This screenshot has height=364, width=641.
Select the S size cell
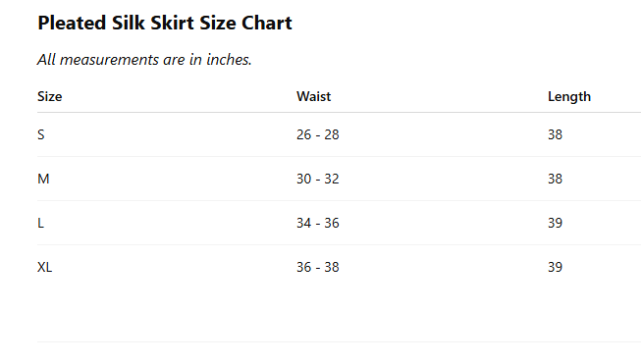tap(41, 134)
